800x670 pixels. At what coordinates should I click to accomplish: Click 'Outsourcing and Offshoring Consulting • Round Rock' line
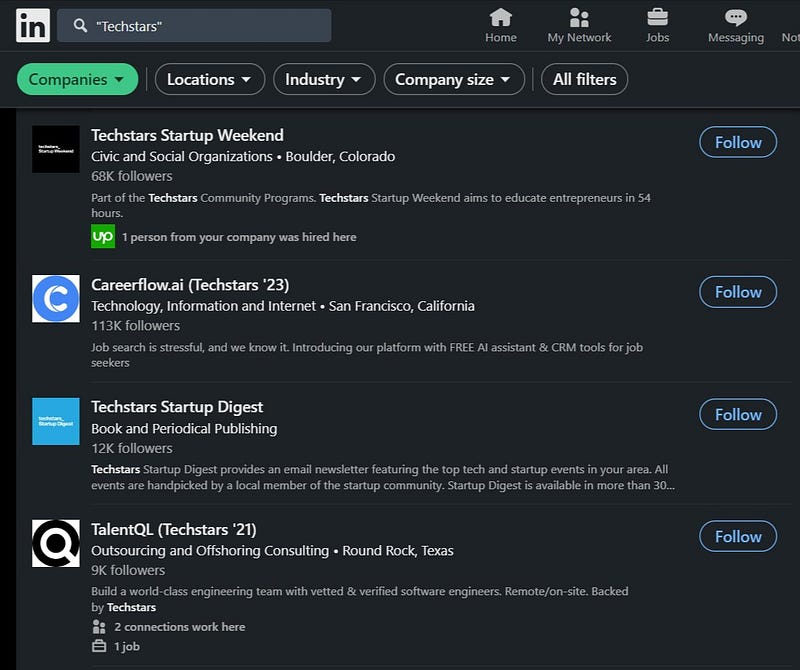[272, 551]
